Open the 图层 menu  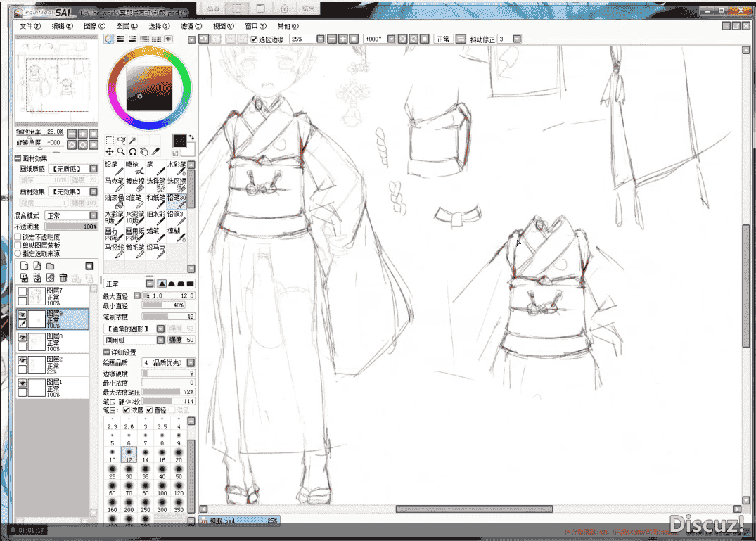(127, 26)
